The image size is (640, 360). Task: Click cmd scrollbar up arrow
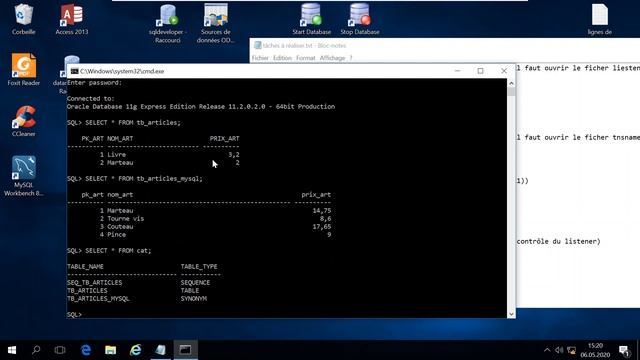click(511, 83)
